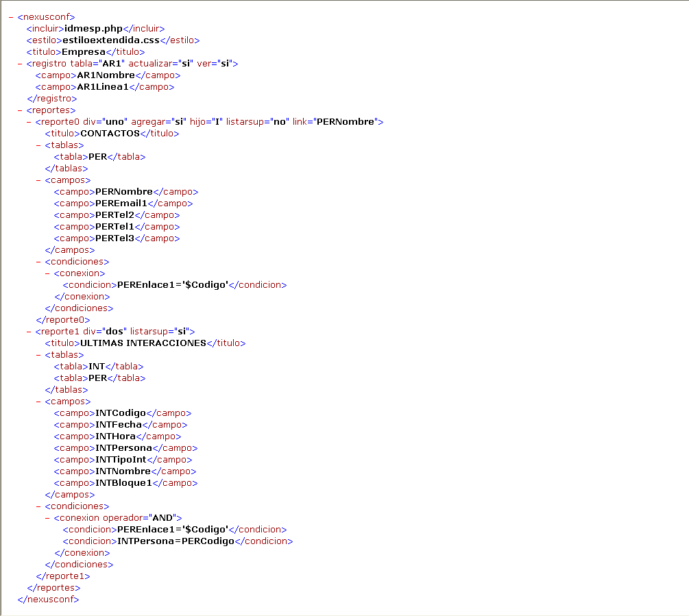
Task: Click the ULTIMAS INTERACCIONES title text
Action: point(143,343)
